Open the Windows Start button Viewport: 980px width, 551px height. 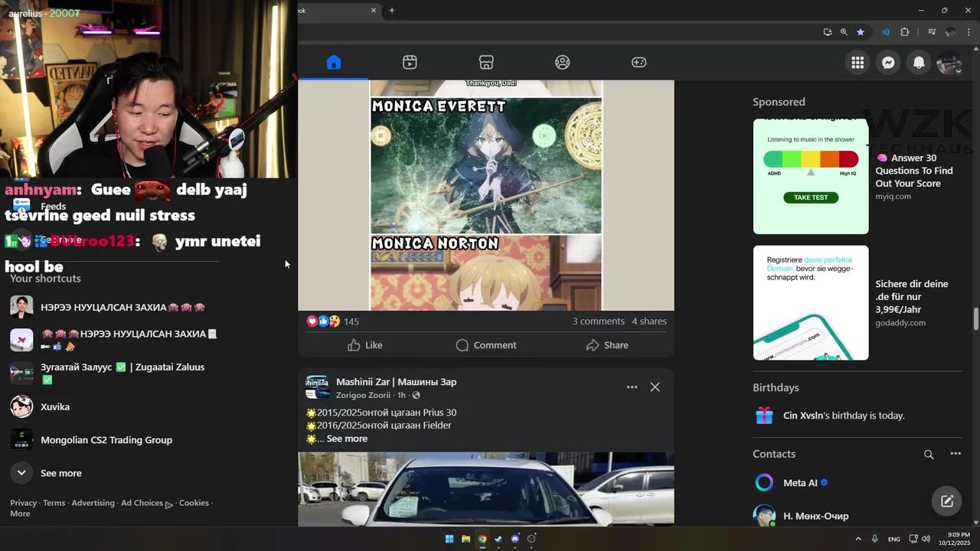click(449, 539)
